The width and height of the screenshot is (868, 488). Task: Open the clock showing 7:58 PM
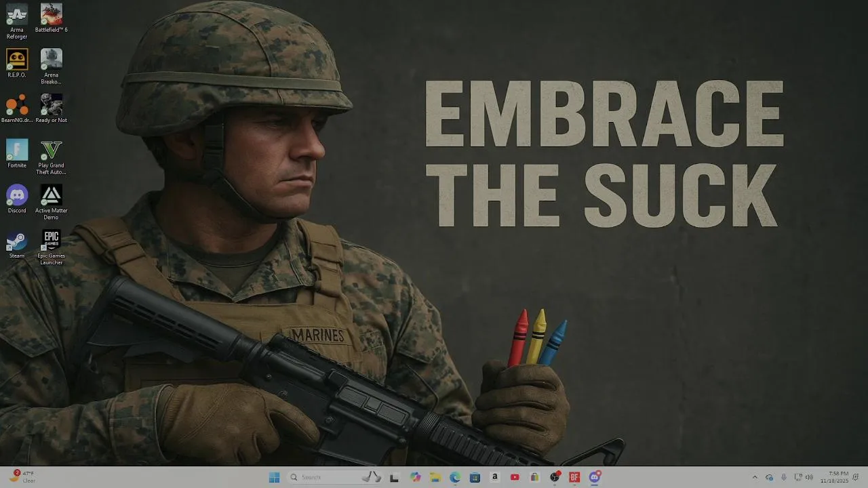pos(834,477)
